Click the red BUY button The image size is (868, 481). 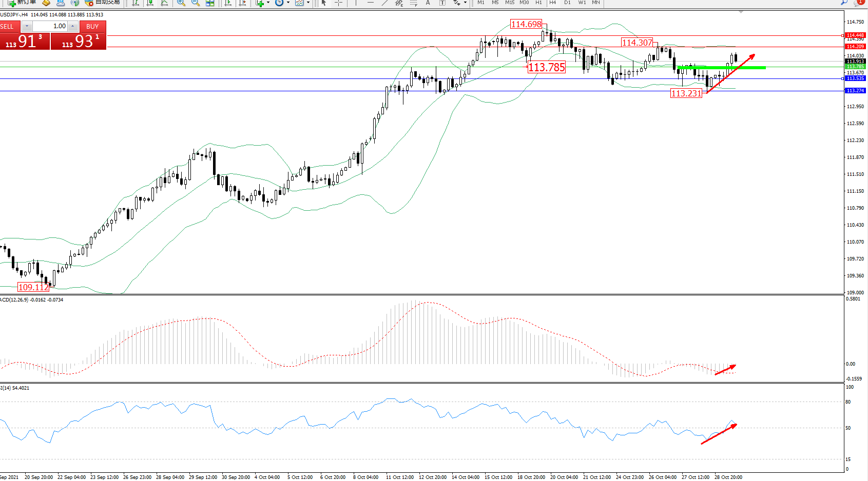coord(92,27)
